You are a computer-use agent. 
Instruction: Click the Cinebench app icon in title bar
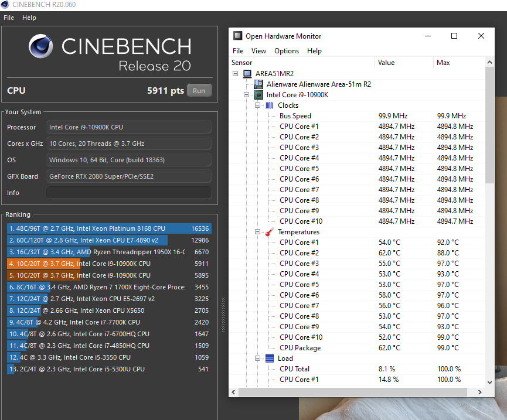point(5,5)
